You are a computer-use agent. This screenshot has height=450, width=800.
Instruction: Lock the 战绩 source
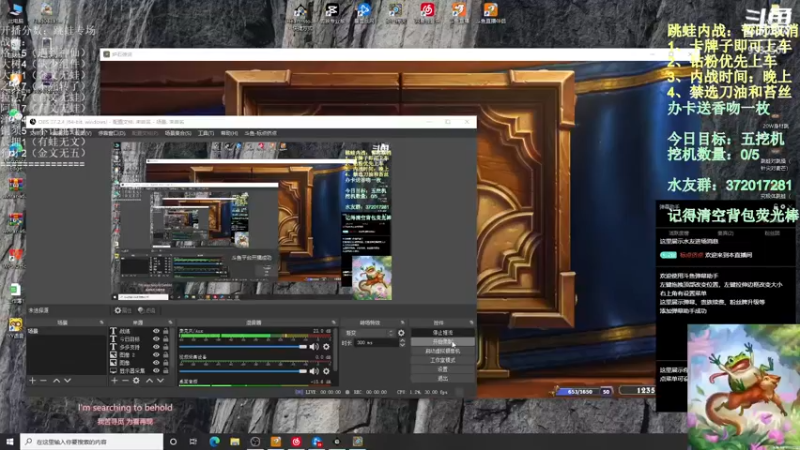(165, 331)
